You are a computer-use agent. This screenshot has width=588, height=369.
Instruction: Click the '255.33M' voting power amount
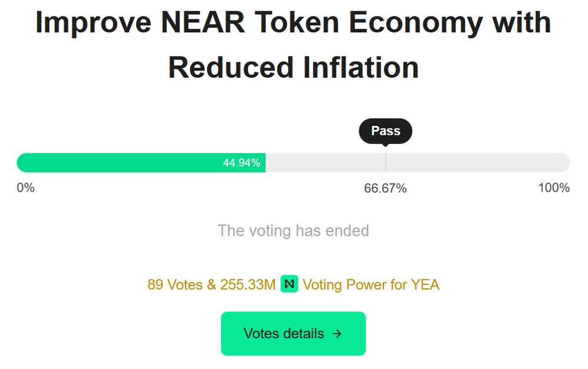click(248, 285)
